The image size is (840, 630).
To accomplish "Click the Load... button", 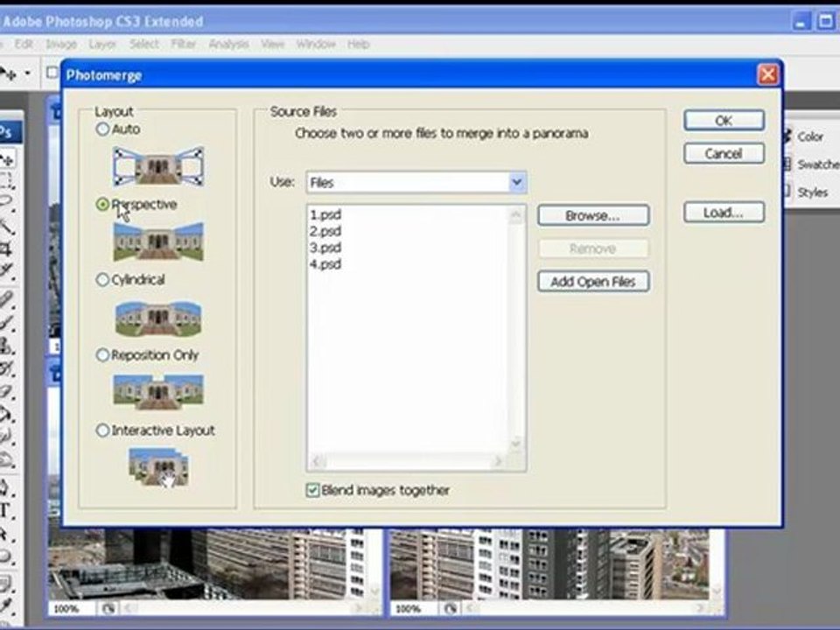I will coord(724,213).
